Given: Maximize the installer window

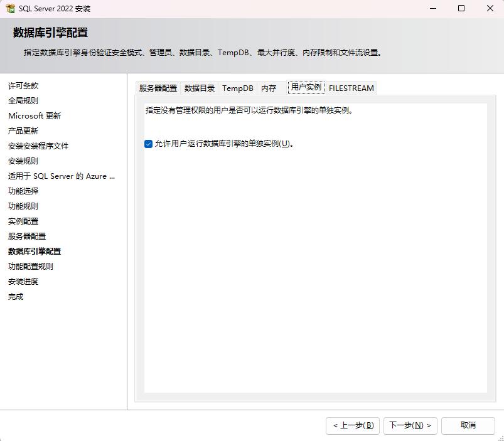Looking at the screenshot, I should [x=461, y=9].
